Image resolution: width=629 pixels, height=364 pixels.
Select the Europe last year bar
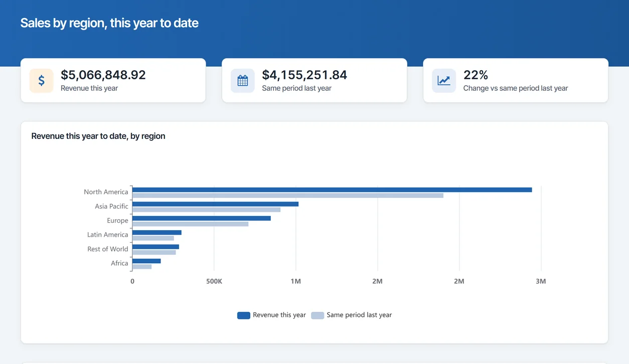[x=190, y=224]
